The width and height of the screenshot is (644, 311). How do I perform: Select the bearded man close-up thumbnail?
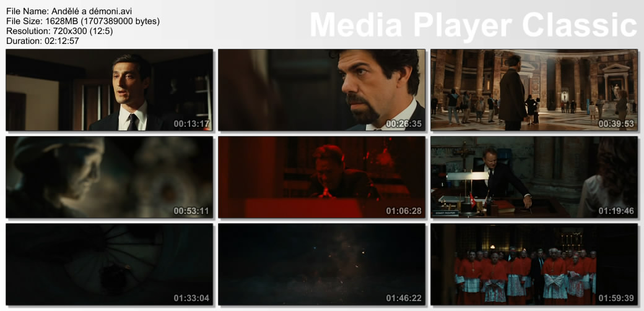coord(321,90)
